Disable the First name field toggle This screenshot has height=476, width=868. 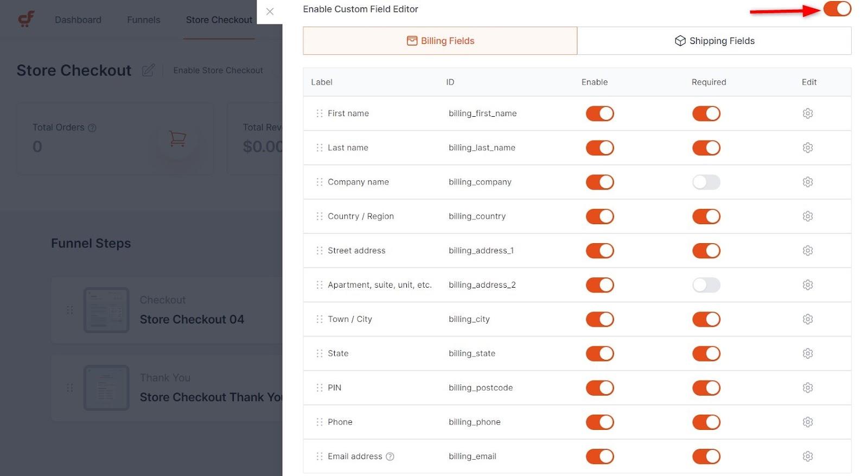tap(599, 113)
